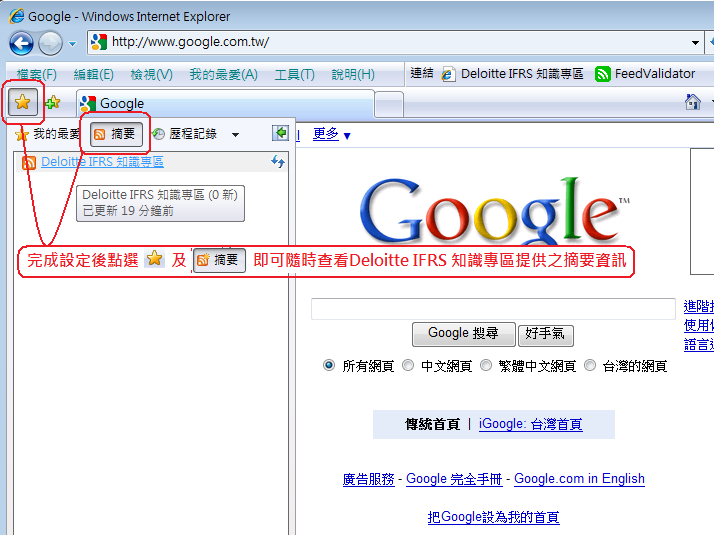Open the 檔案(F) menu
The height and width of the screenshot is (535, 714).
[36, 74]
